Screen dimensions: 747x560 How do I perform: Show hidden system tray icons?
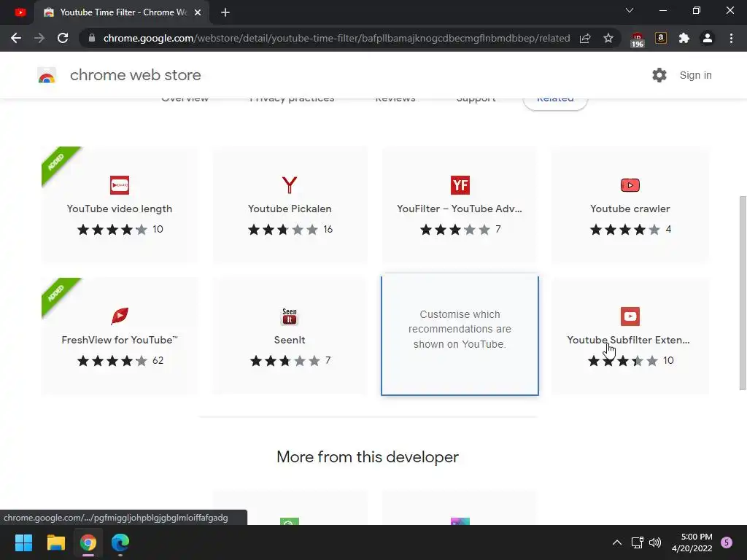(617, 542)
